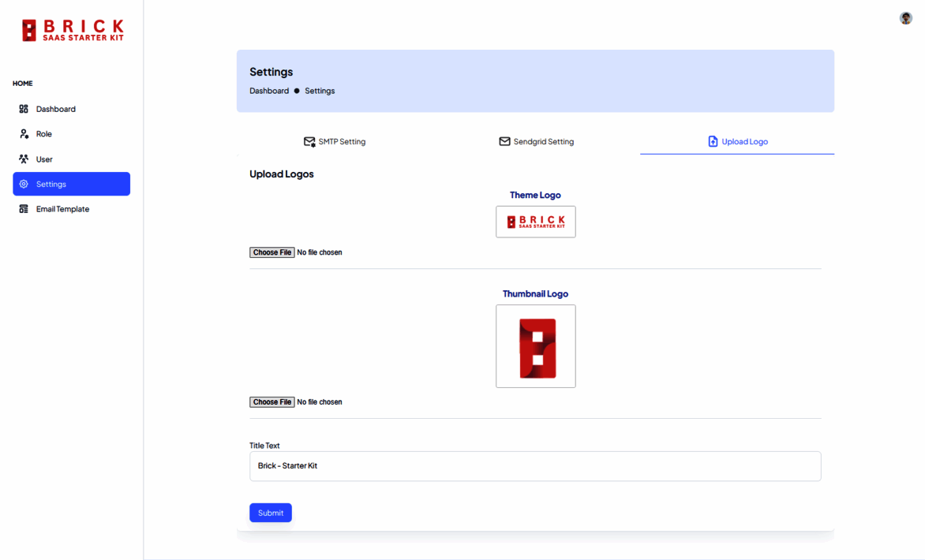Click the Email Template icon in sidebar
Viewport: 925px width, 560px height.
click(24, 209)
